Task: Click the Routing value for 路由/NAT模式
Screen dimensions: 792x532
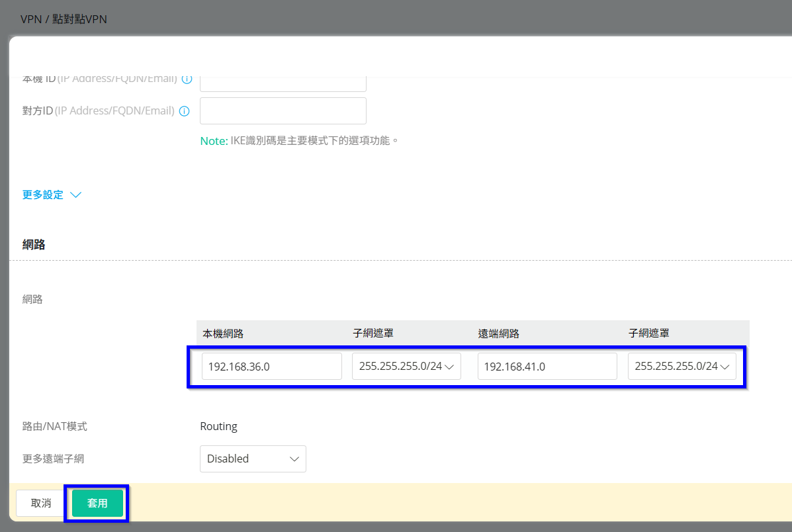Action: (x=218, y=426)
